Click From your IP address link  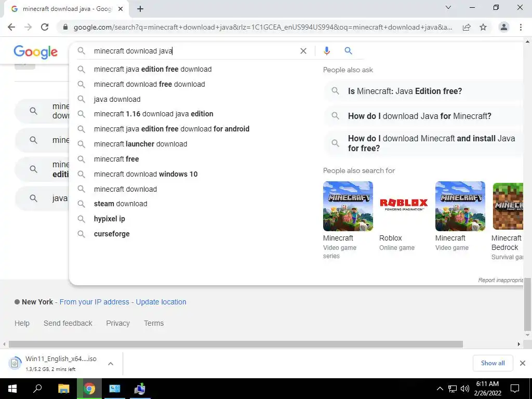pyautogui.click(x=95, y=302)
